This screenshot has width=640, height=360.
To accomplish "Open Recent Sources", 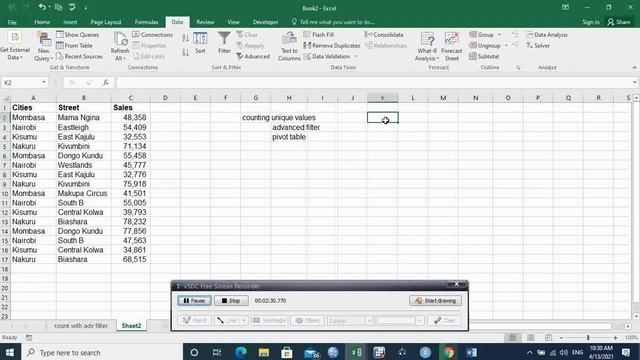I will [x=79, y=56].
